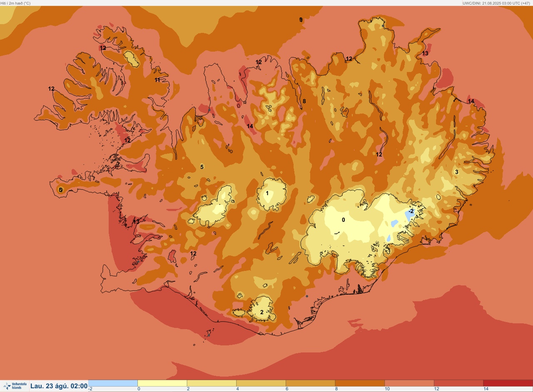Viewport: 533px width, 392px height.
Task: Click the 10 tick label on the legend
Action: tap(387, 389)
